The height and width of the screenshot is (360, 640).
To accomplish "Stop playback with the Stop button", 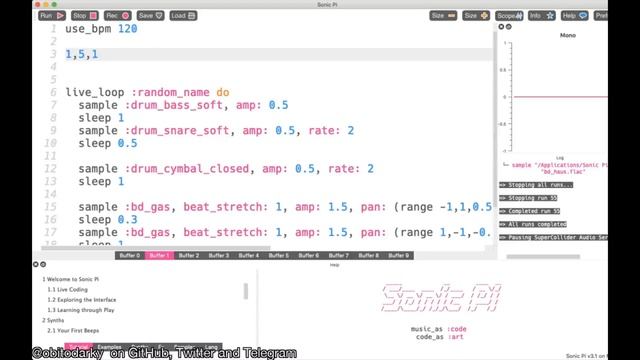I will coord(84,16).
